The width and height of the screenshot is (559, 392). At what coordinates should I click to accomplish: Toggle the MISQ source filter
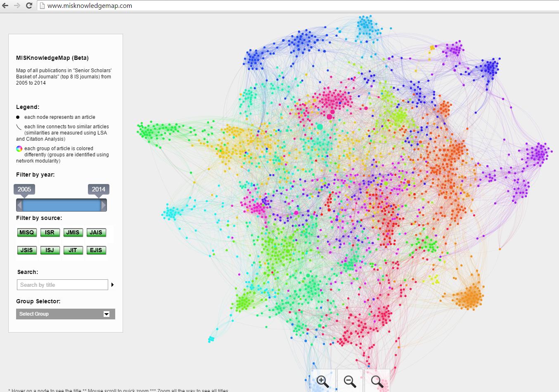click(x=27, y=233)
